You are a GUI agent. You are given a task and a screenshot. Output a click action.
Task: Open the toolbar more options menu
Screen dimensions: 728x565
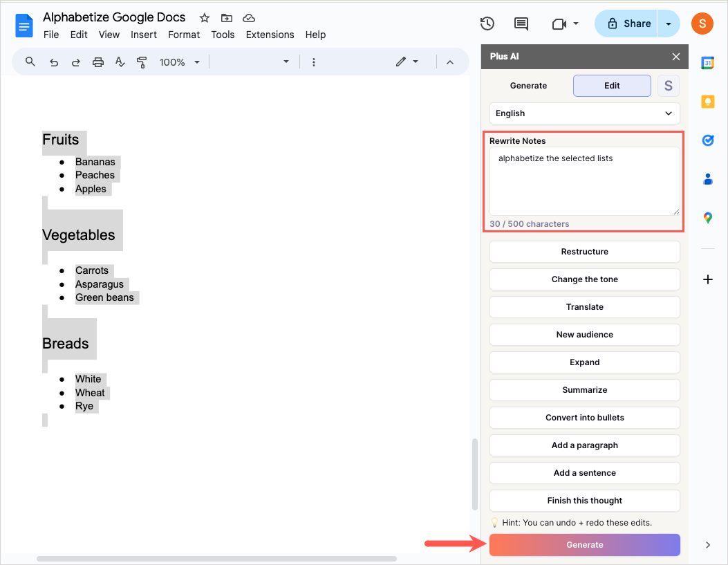(x=314, y=62)
